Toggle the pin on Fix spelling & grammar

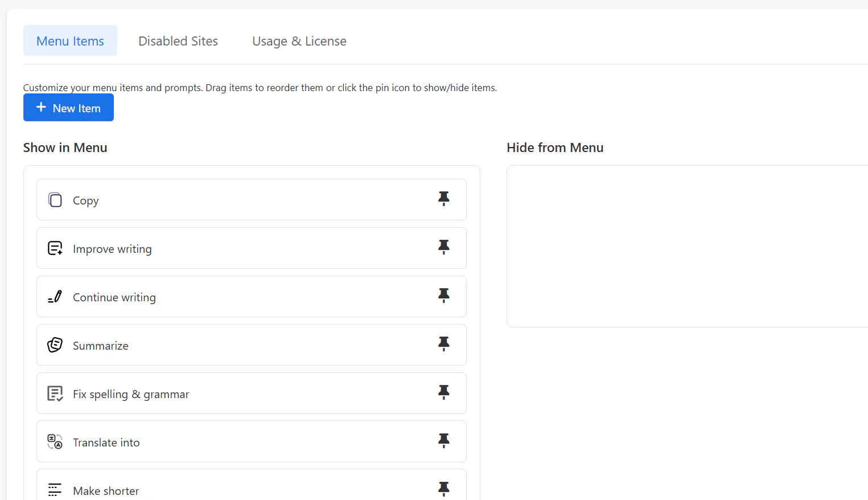[x=444, y=392]
